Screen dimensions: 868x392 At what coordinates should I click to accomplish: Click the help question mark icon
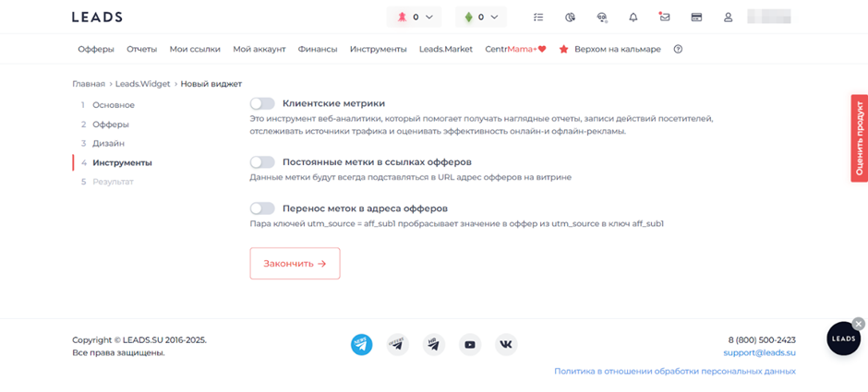tap(678, 49)
